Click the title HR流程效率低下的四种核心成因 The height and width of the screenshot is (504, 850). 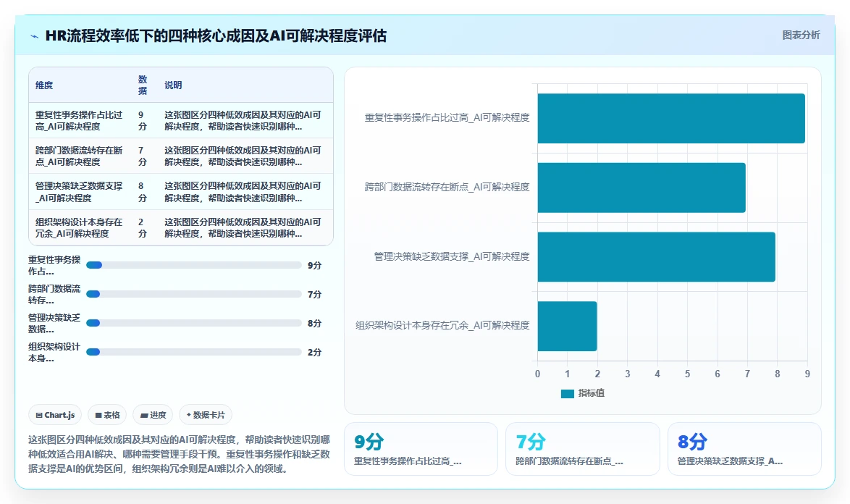tap(216, 35)
